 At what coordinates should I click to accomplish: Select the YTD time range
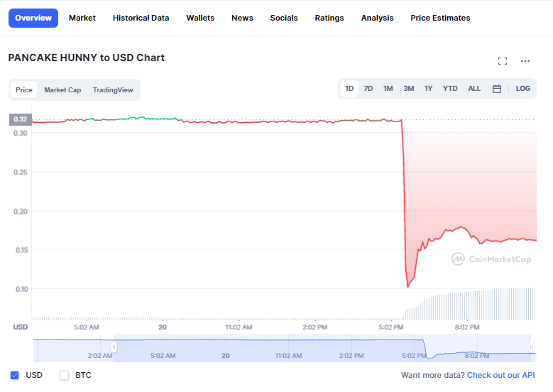click(x=450, y=89)
